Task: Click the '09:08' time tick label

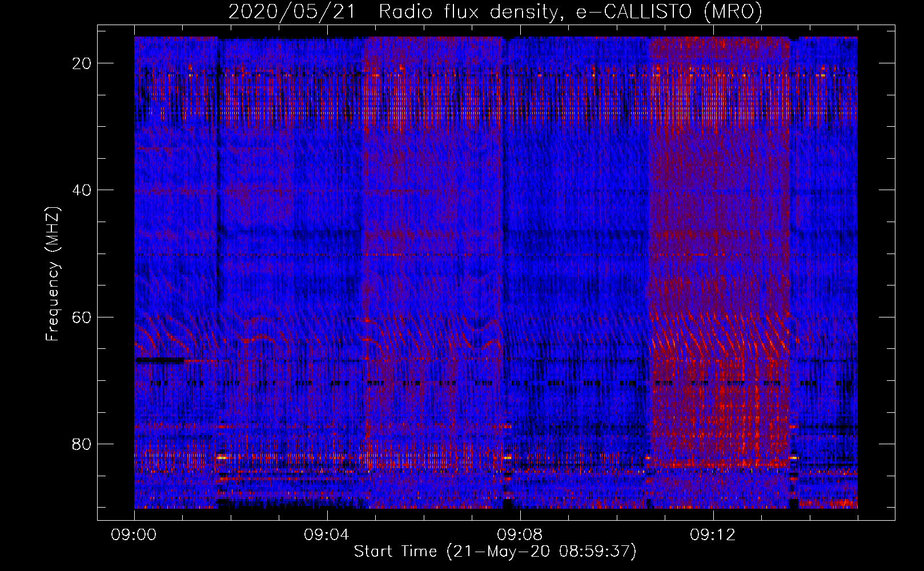Action: tap(520, 536)
